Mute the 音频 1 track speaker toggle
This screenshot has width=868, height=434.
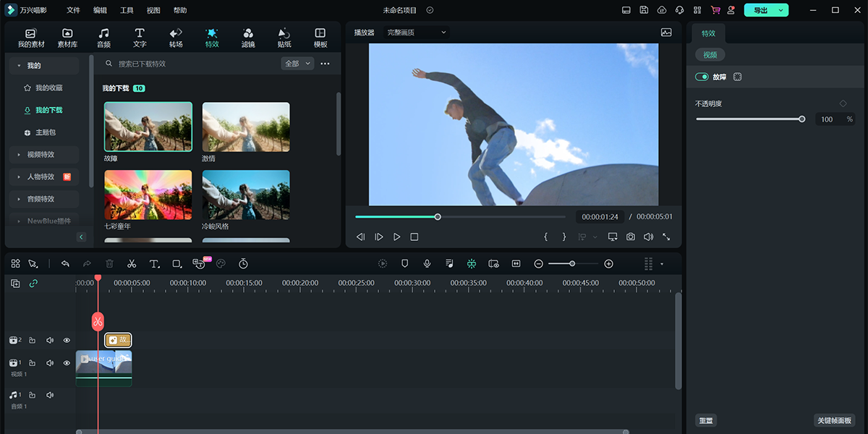[49, 394]
